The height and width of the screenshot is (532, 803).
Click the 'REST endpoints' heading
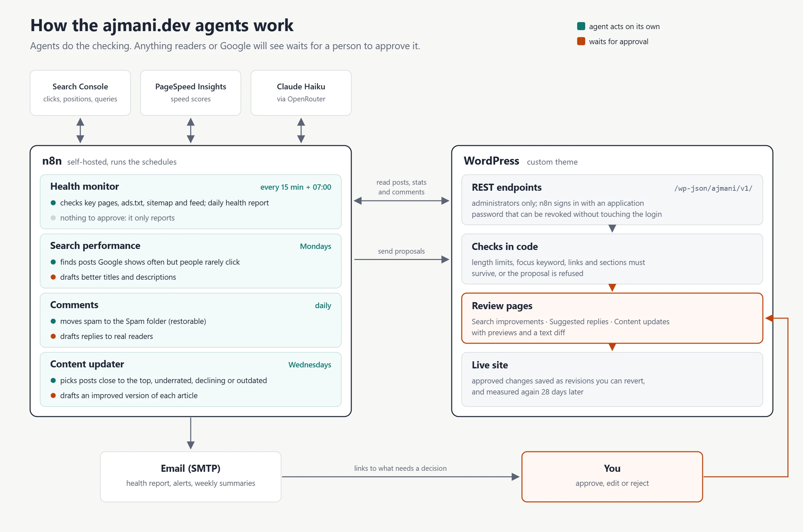point(507,187)
